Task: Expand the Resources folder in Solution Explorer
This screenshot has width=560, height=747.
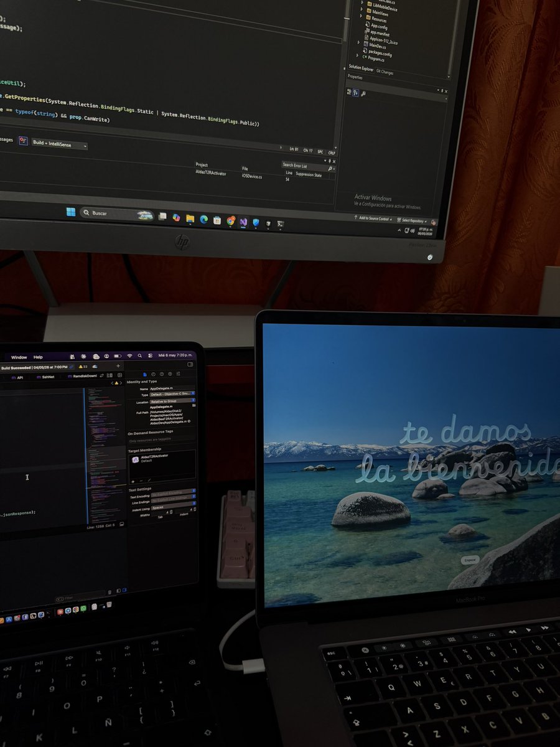Action: click(361, 16)
